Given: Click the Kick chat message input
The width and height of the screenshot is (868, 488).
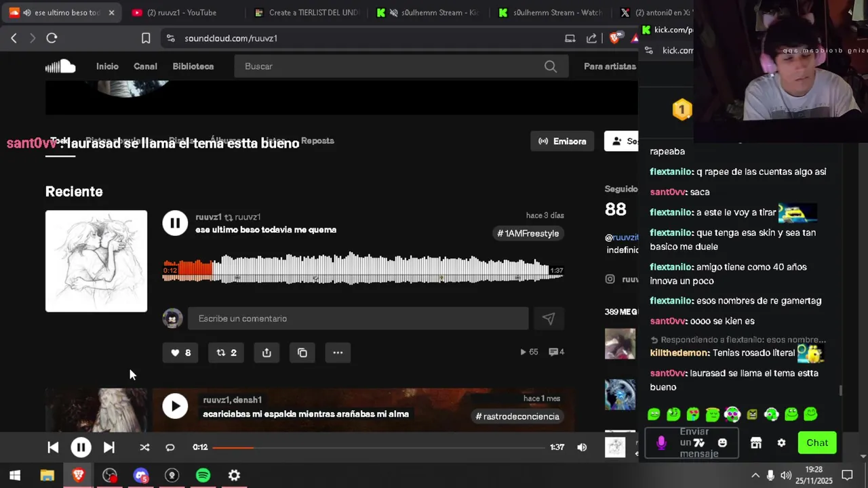Looking at the screenshot, I should [692, 443].
